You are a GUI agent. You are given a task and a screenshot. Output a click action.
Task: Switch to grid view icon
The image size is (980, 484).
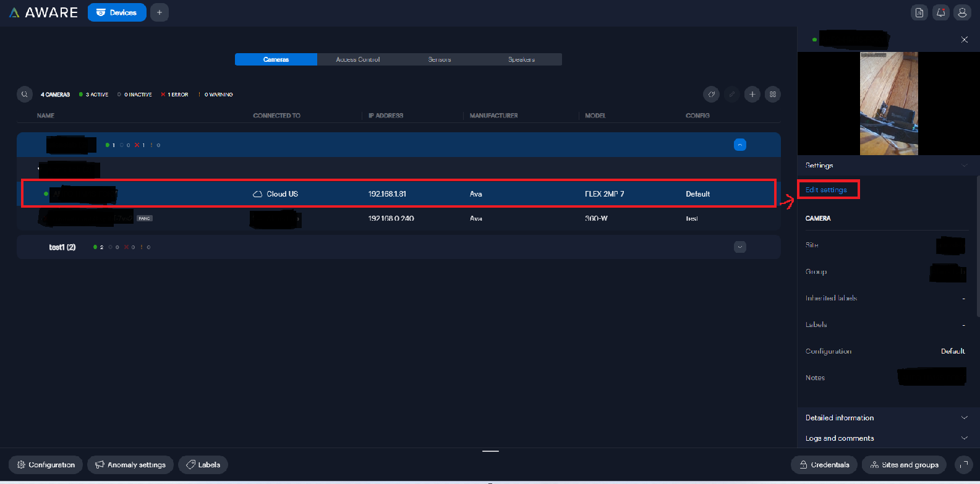click(x=772, y=95)
